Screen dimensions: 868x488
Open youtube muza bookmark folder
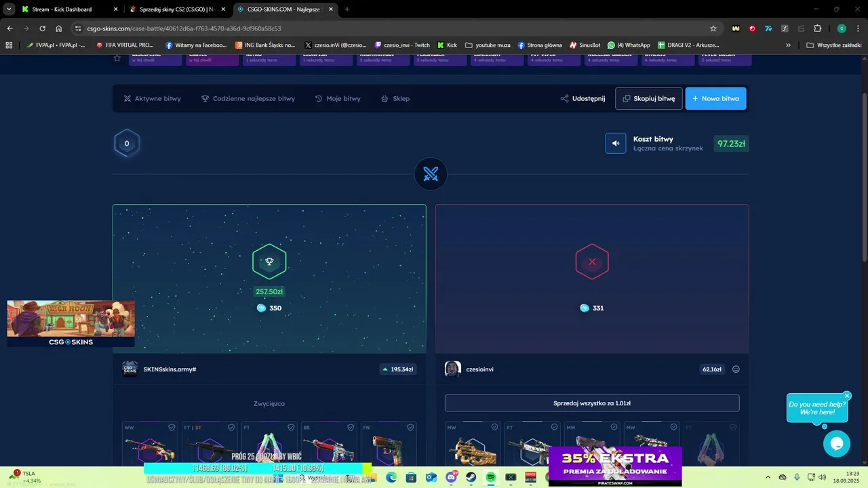488,45
